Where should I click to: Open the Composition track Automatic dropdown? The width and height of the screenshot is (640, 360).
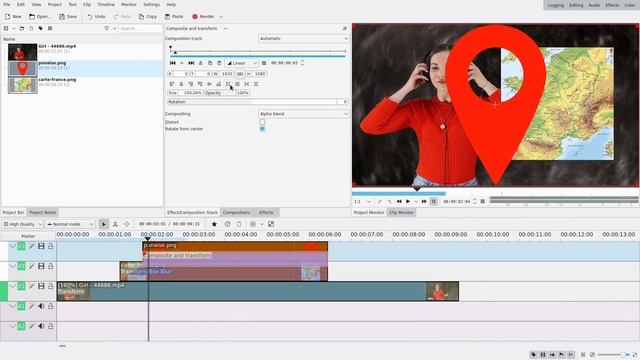[x=304, y=38]
